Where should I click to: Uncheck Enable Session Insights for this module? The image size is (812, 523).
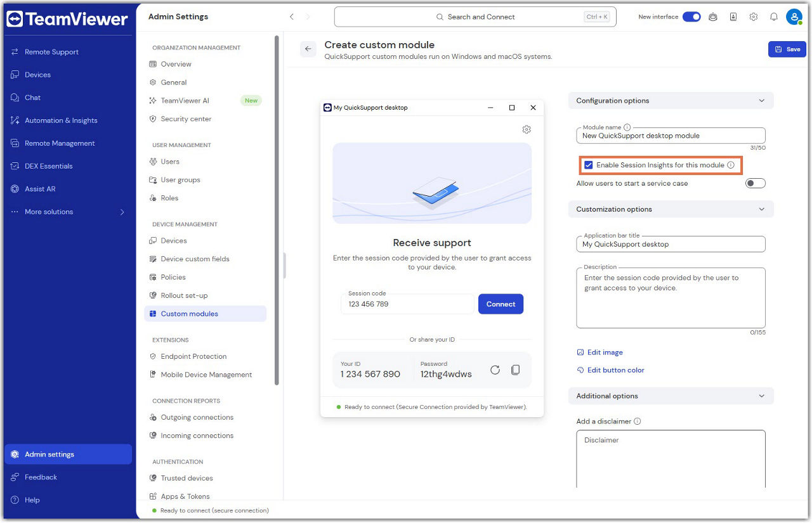[x=589, y=165]
